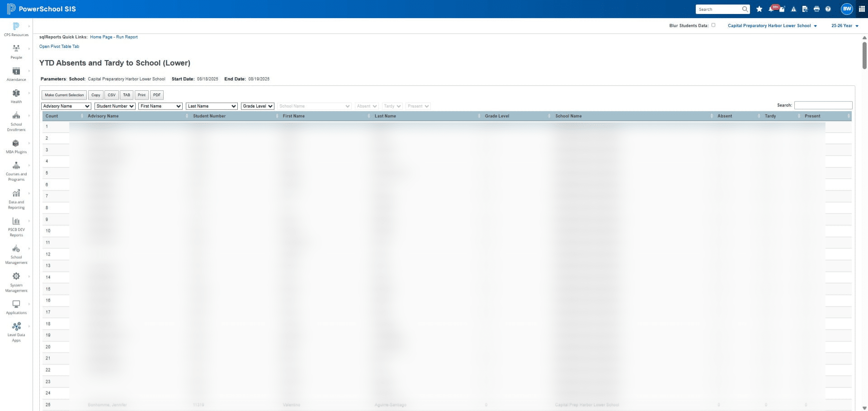
Task: Open the Last Name column dropdown
Action: (212, 106)
